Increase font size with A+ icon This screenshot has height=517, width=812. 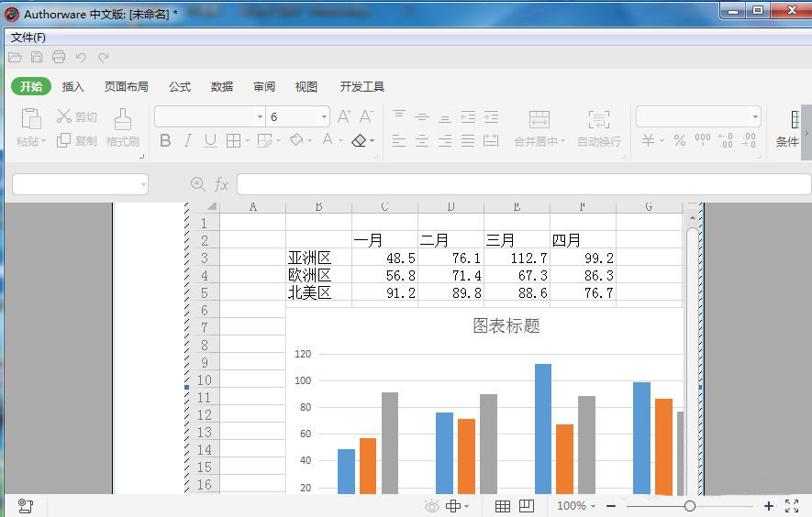[344, 116]
